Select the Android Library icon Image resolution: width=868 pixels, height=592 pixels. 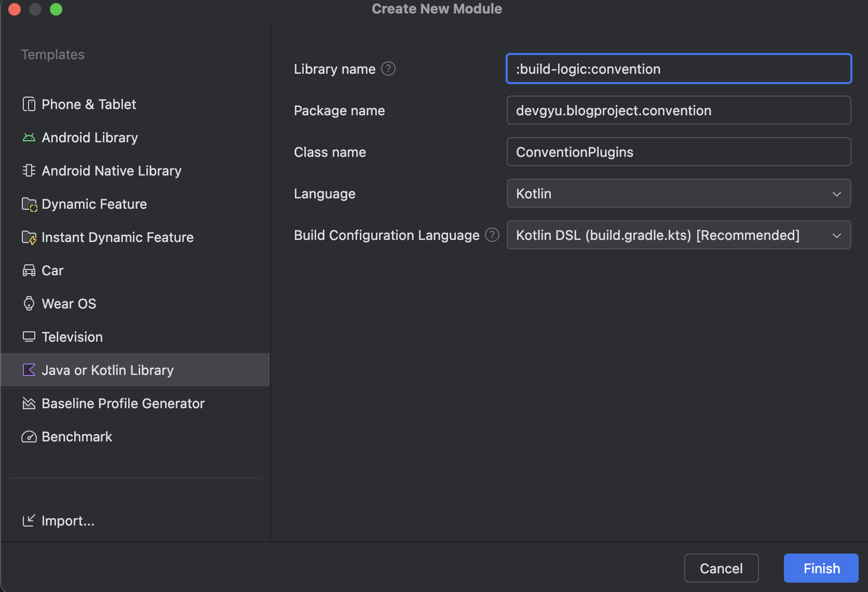pyautogui.click(x=29, y=138)
